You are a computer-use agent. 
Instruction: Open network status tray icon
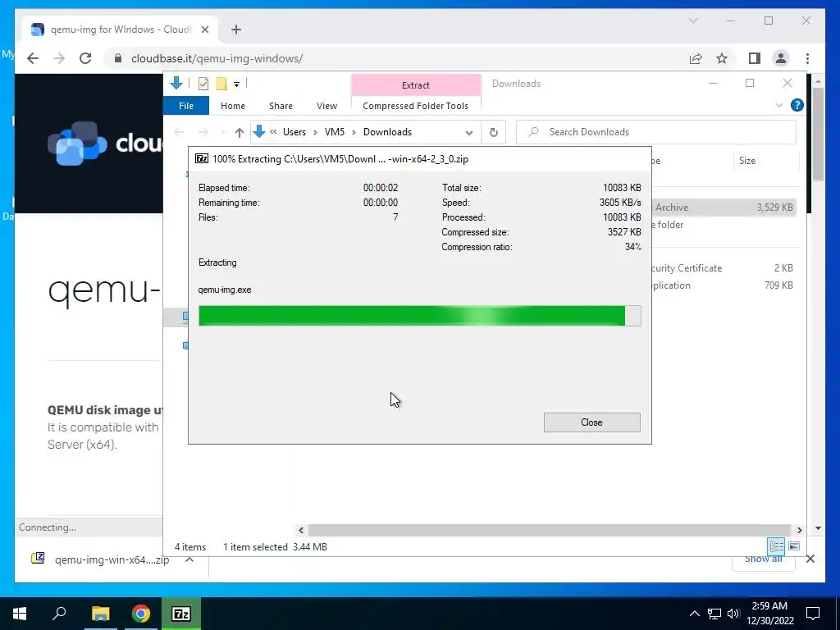pos(714,614)
